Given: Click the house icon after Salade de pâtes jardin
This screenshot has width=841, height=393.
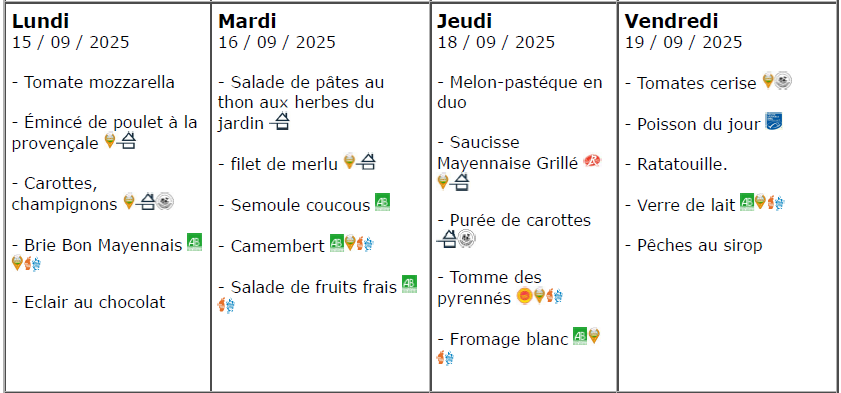Looking at the screenshot, I should tap(280, 122).
